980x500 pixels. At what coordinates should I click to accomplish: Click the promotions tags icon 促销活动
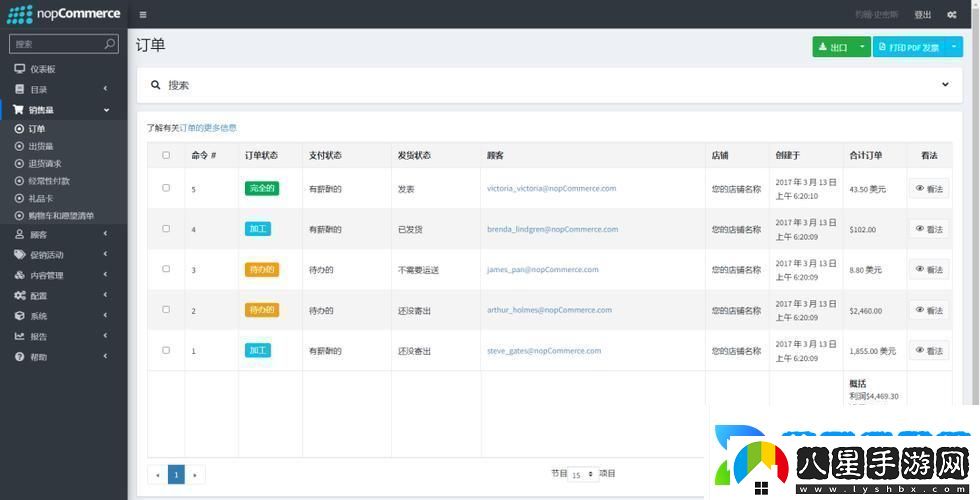pos(19,254)
